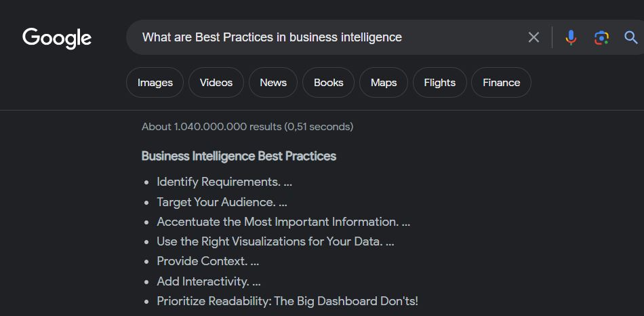Focus the search query text field
Viewport: 644px width, 316px height.
(325, 37)
